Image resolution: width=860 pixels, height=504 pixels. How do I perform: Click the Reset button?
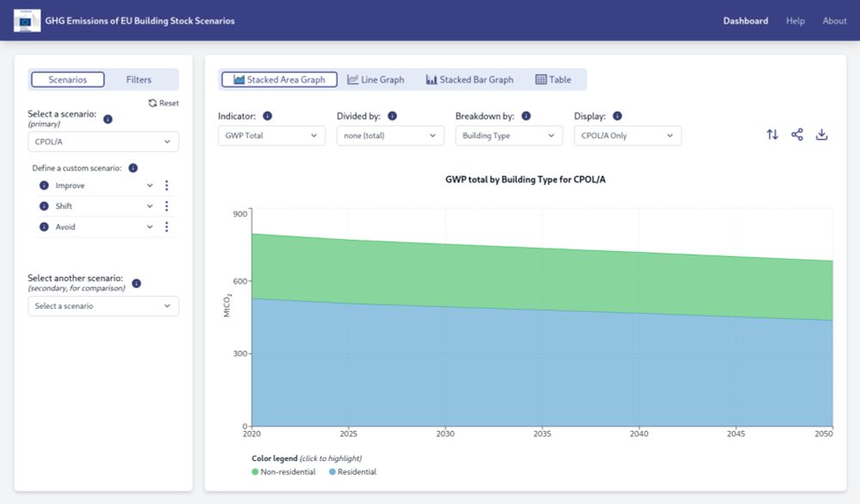click(x=163, y=103)
